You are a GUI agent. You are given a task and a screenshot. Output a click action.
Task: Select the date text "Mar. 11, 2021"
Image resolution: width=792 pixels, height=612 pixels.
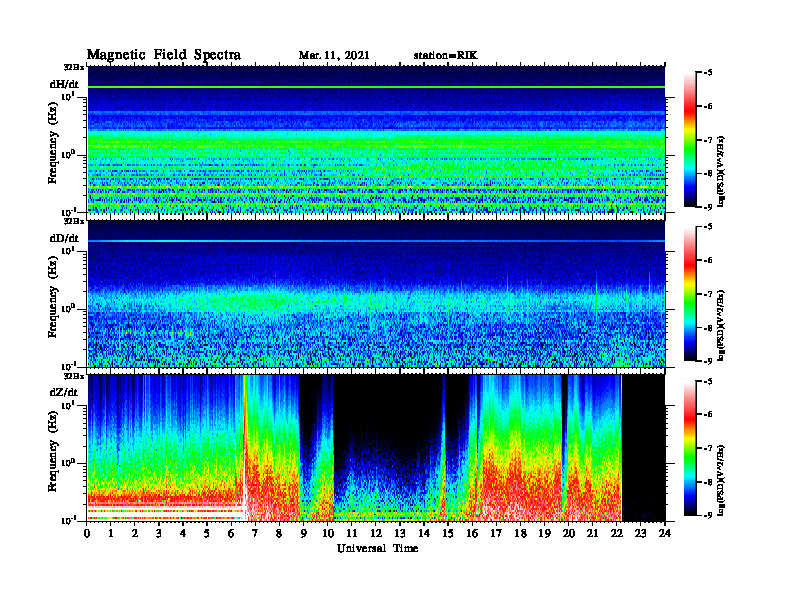coord(334,56)
